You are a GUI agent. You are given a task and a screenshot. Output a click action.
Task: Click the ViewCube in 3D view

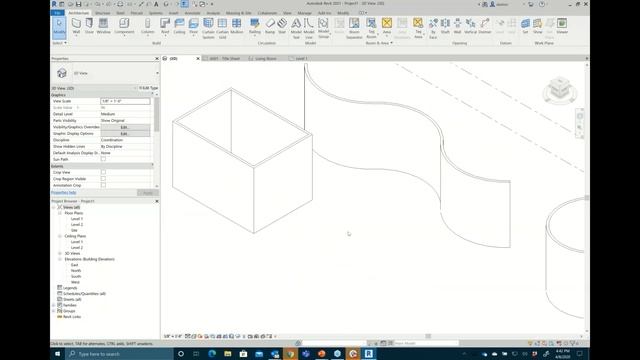click(x=560, y=89)
